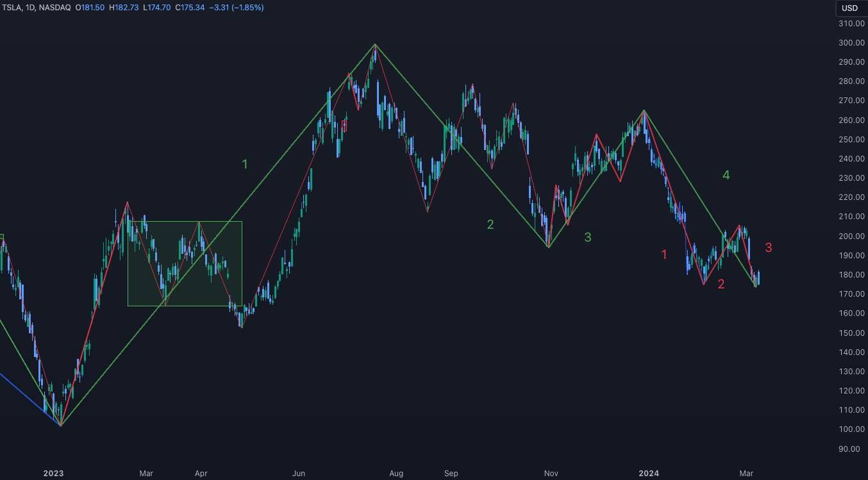
Task: Click the Jun label on time axis
Action: coord(299,474)
